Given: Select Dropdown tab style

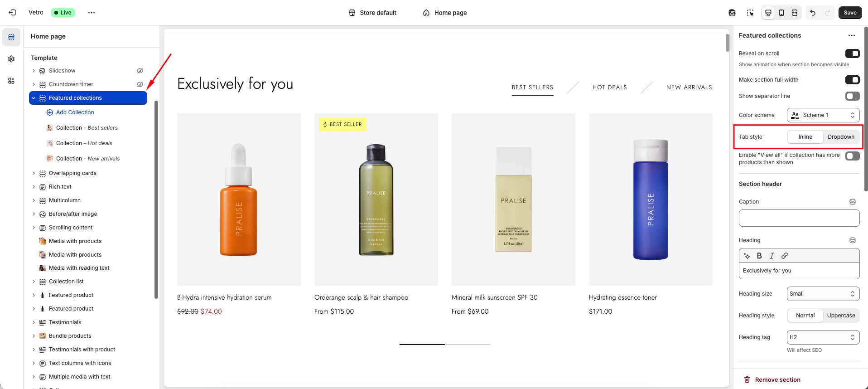Looking at the screenshot, I should tap(841, 137).
